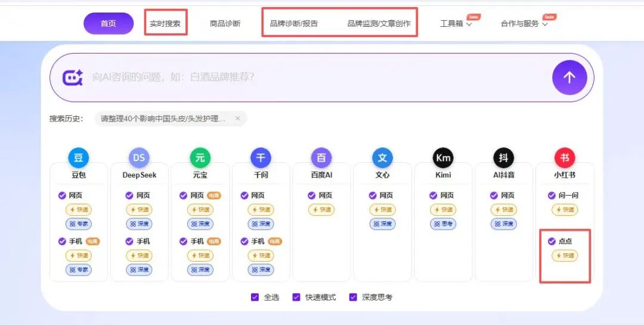Open the 商品诊断 tab
644x325 pixels.
(x=225, y=23)
